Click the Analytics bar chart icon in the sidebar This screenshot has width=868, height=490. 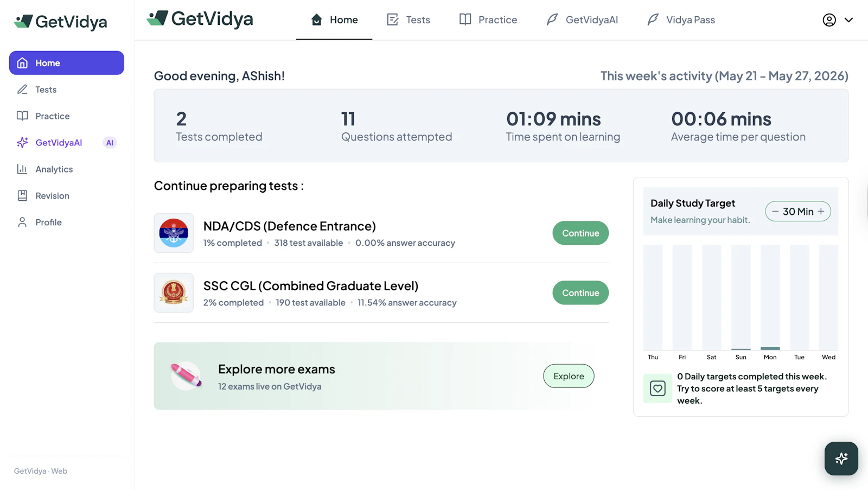point(22,169)
